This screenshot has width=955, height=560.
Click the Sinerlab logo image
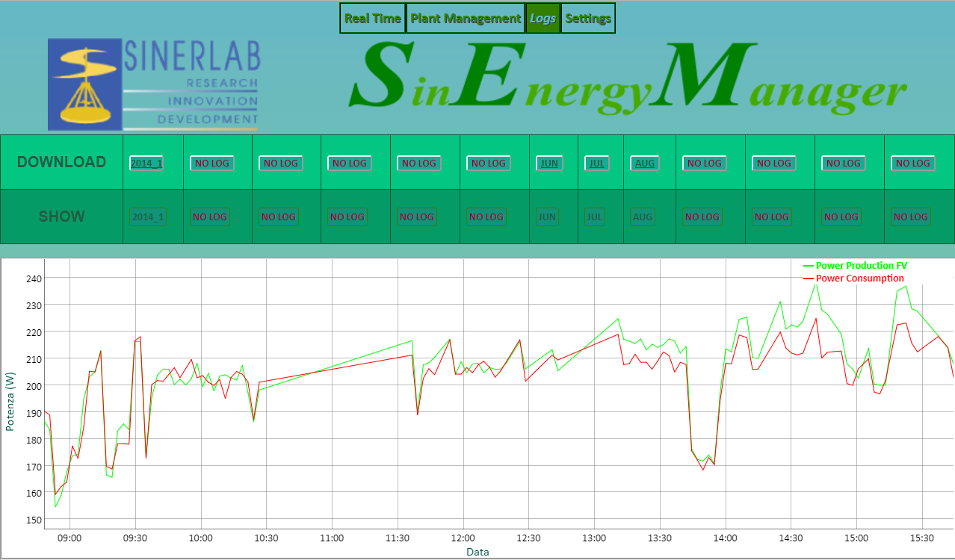[x=153, y=84]
